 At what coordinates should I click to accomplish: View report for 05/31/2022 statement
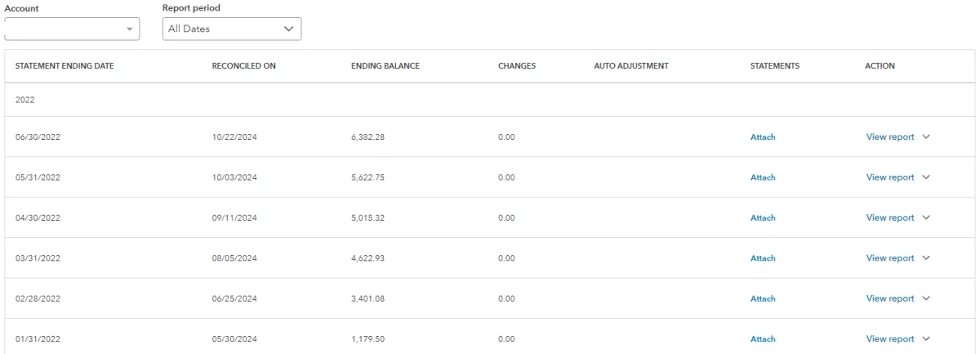click(889, 177)
